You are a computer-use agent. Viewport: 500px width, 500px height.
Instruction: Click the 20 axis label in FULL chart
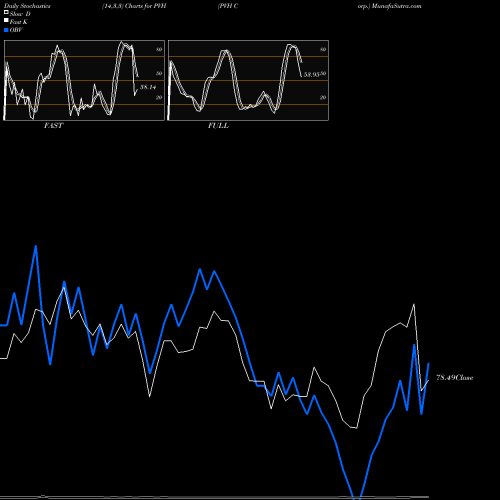(x=323, y=97)
